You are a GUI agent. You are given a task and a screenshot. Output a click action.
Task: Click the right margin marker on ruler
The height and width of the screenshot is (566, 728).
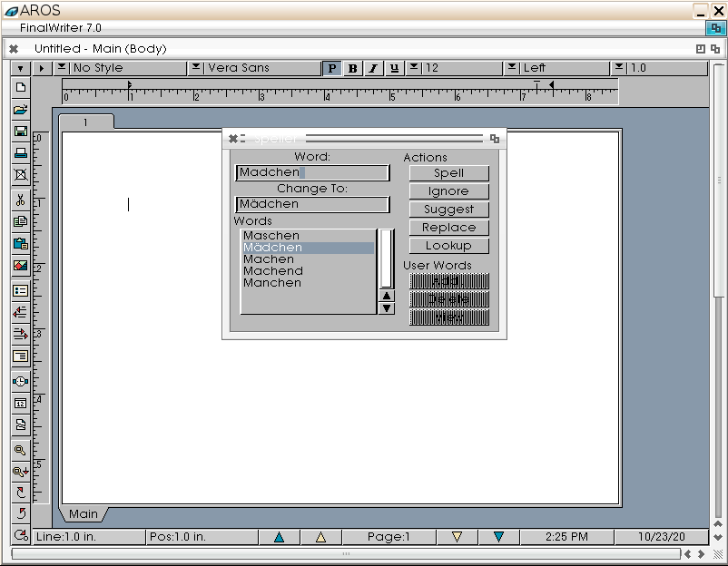coord(552,85)
